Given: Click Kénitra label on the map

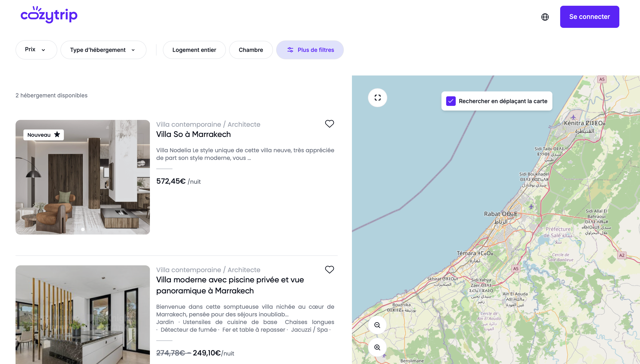Looking at the screenshot, I should pyautogui.click(x=584, y=127).
